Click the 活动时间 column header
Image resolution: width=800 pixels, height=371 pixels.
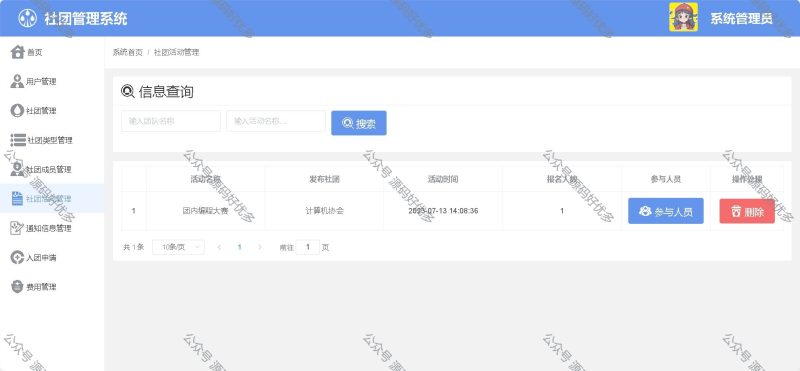click(443, 179)
